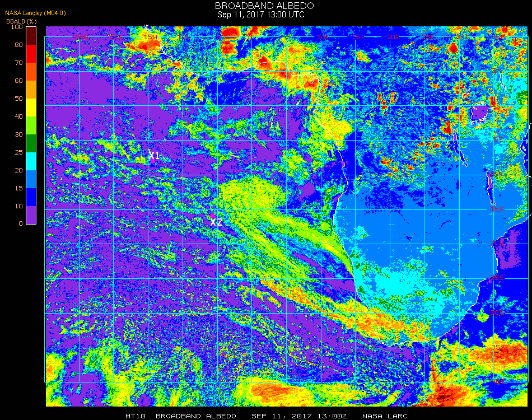Pick the light green 30-40% colorbar swatch

click(31, 125)
